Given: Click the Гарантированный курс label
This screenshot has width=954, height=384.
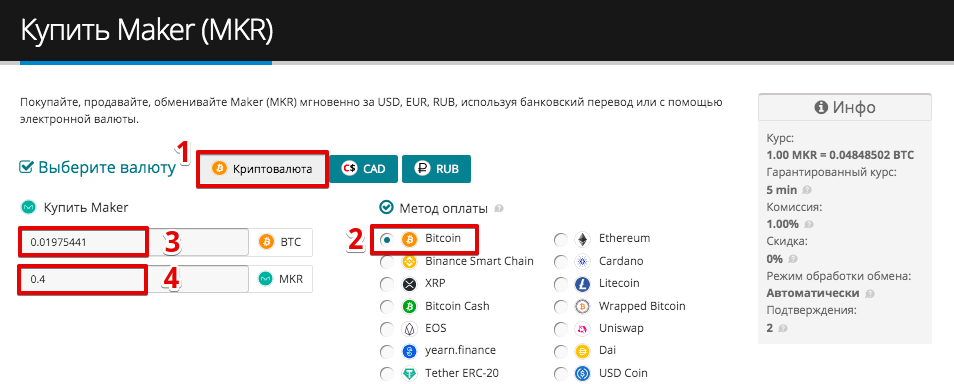Looking at the screenshot, I should point(831,172).
